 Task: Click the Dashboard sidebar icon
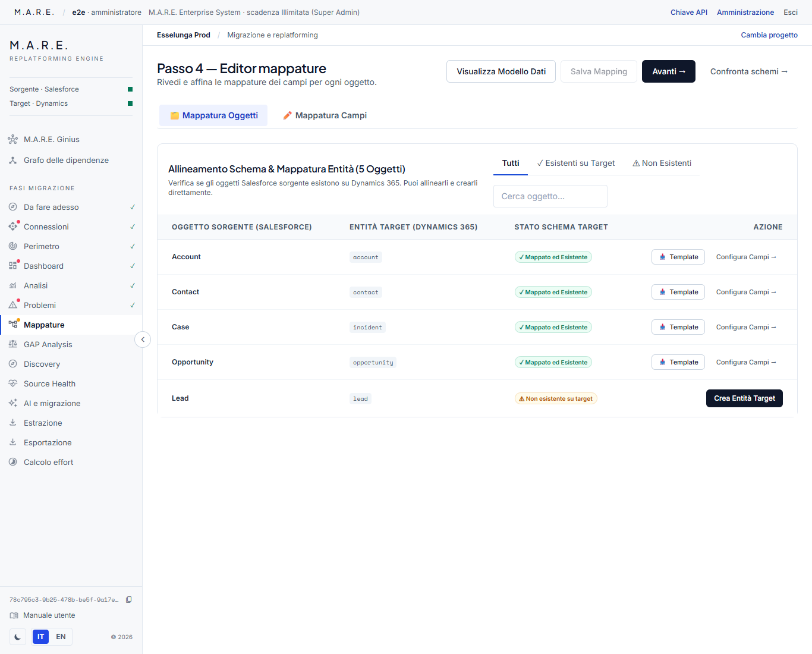(x=12, y=266)
